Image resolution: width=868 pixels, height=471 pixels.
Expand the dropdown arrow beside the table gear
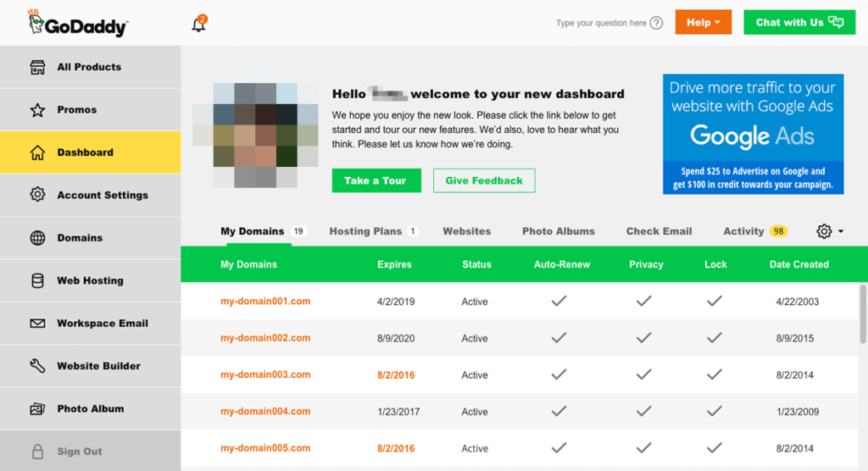(x=840, y=231)
